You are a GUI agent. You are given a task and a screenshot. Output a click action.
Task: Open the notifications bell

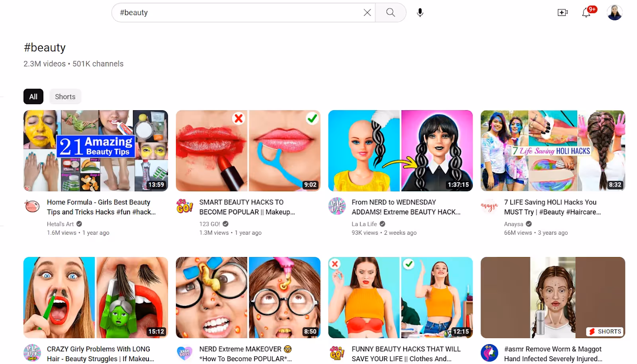click(x=586, y=13)
